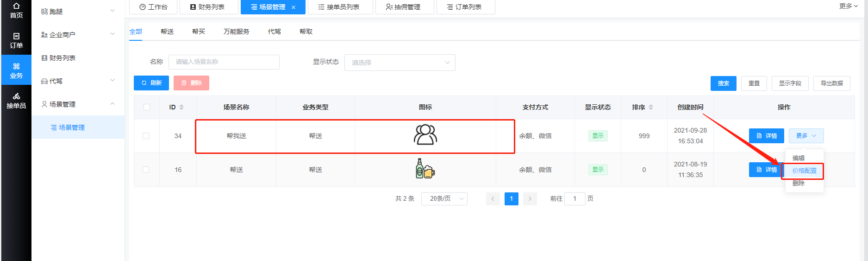Click the 2021-08-19 creation time cell
This screenshot has width=868, height=261.
coord(690,170)
